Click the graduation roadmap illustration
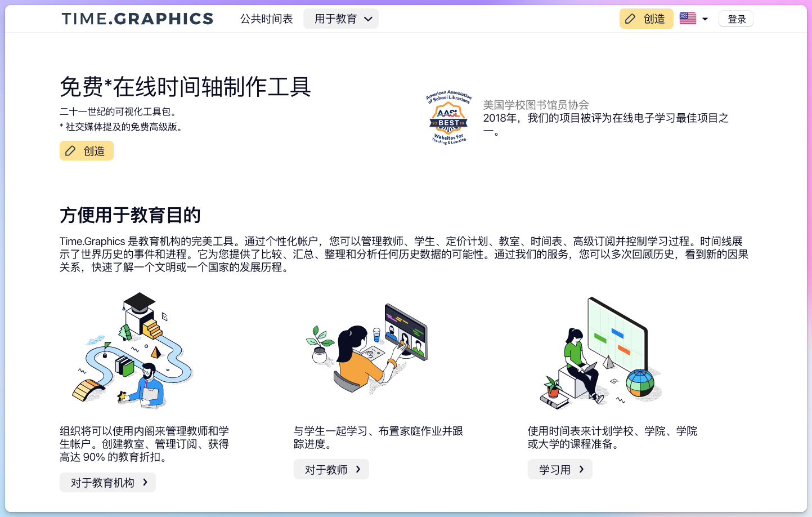The height and width of the screenshot is (517, 812). (x=133, y=350)
